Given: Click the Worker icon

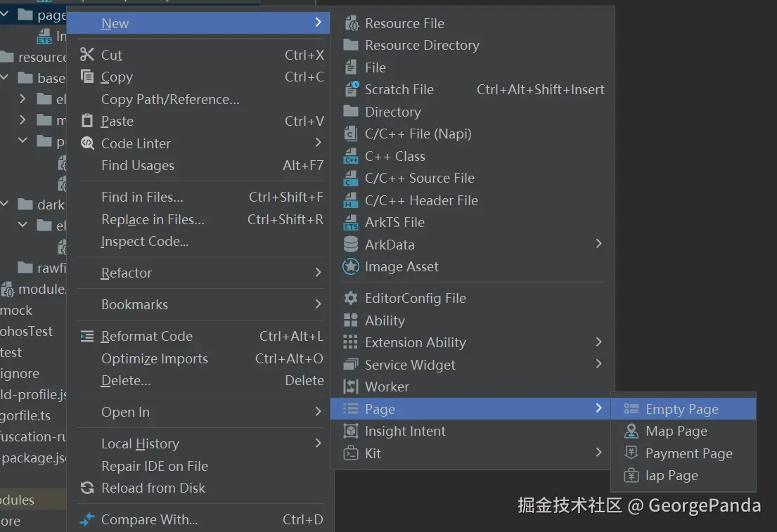Looking at the screenshot, I should tap(351, 387).
